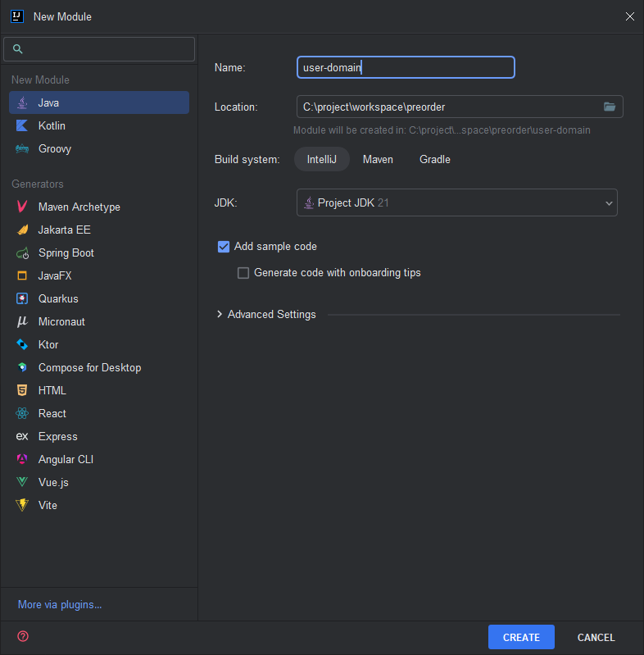Select Angular CLI generator entry
The image size is (644, 655).
point(99,460)
